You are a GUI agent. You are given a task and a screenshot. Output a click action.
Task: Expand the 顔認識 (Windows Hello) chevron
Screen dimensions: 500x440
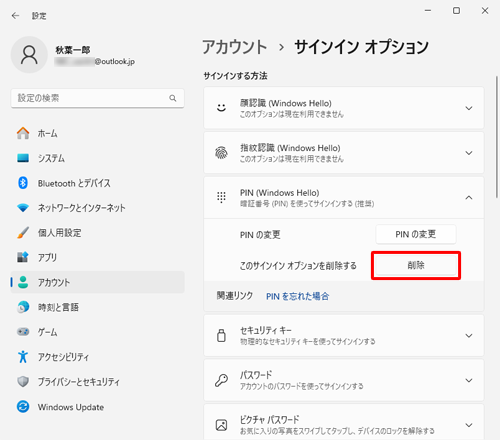pyautogui.click(x=469, y=108)
